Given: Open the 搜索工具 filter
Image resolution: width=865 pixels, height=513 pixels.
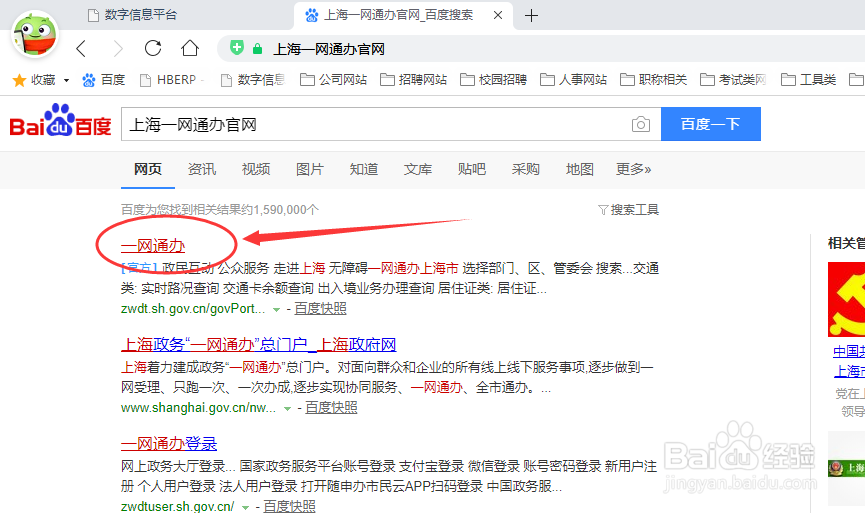Looking at the screenshot, I should (x=629, y=210).
